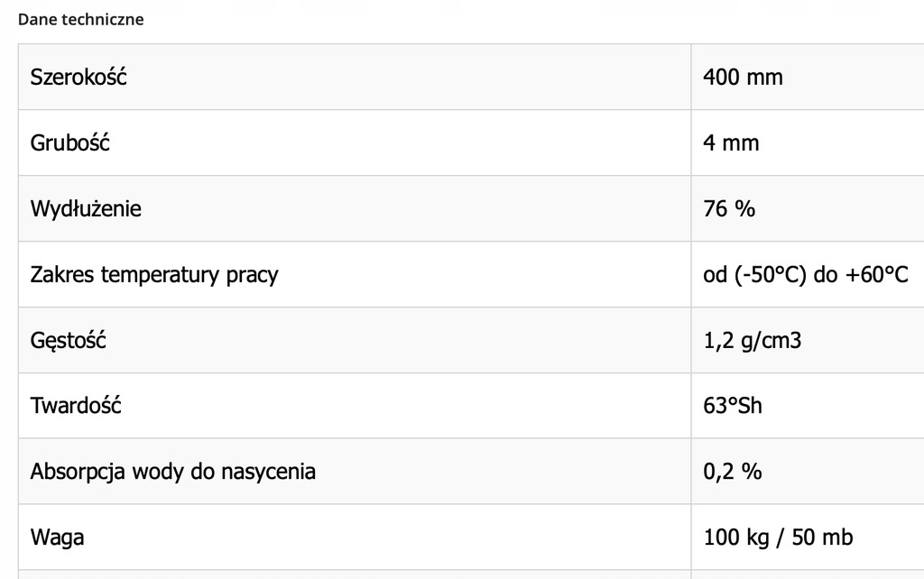Image resolution: width=924 pixels, height=579 pixels.
Task: Select the "Twardość" label cell
Action: [76, 406]
